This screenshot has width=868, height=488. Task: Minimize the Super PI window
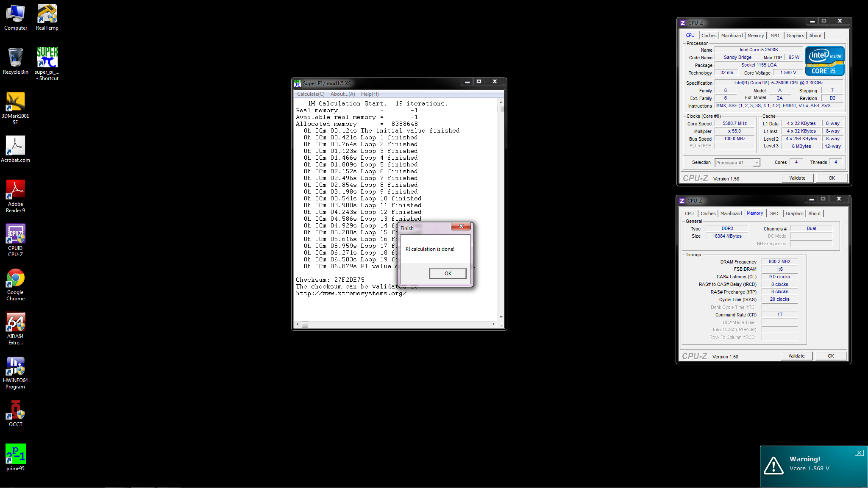pos(467,82)
